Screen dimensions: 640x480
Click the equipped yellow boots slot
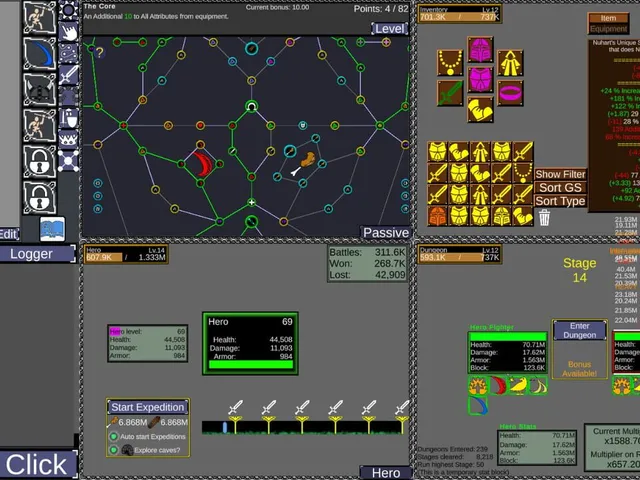(480, 109)
